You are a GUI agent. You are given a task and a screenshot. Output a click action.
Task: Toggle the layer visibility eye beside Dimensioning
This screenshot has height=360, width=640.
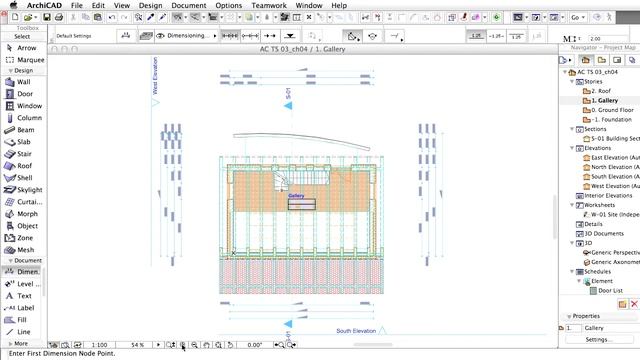tap(160, 36)
